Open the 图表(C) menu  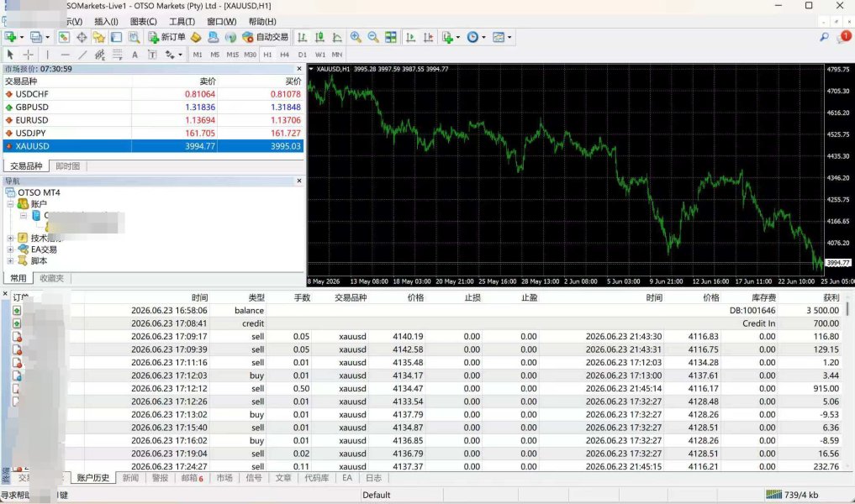(x=144, y=21)
